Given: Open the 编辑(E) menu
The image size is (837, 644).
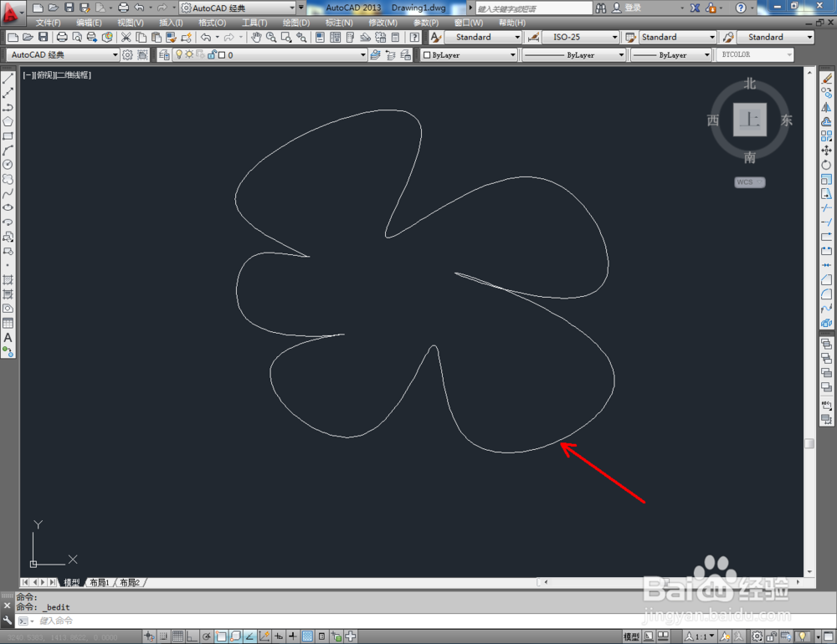Looking at the screenshot, I should tap(89, 23).
